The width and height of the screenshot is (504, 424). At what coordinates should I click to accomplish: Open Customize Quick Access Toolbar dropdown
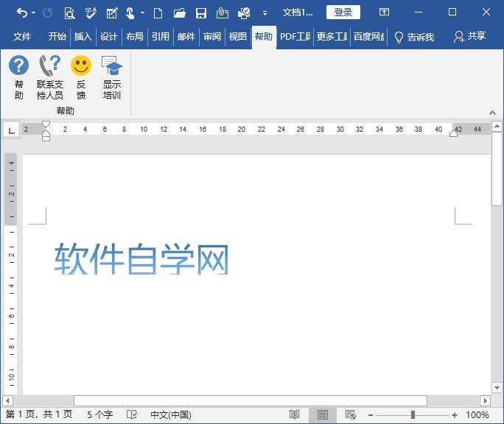pyautogui.click(x=265, y=13)
